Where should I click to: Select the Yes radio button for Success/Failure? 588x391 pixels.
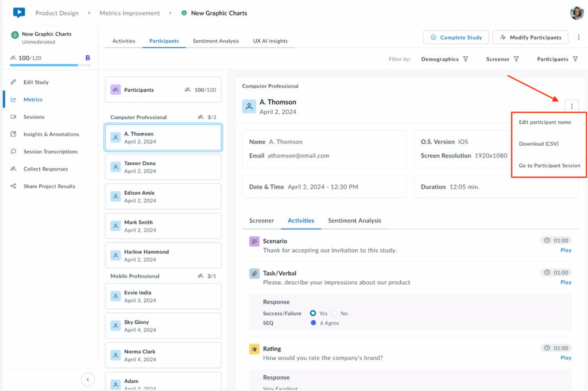point(313,313)
